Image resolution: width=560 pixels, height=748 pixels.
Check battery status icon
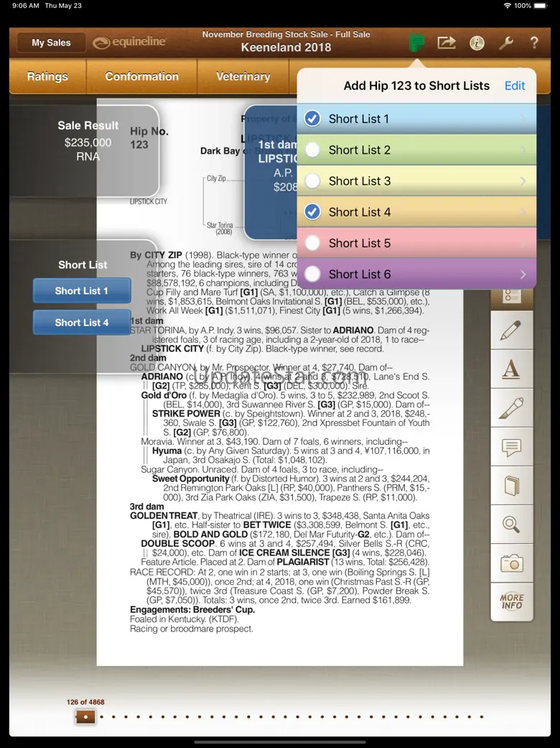(x=541, y=6)
